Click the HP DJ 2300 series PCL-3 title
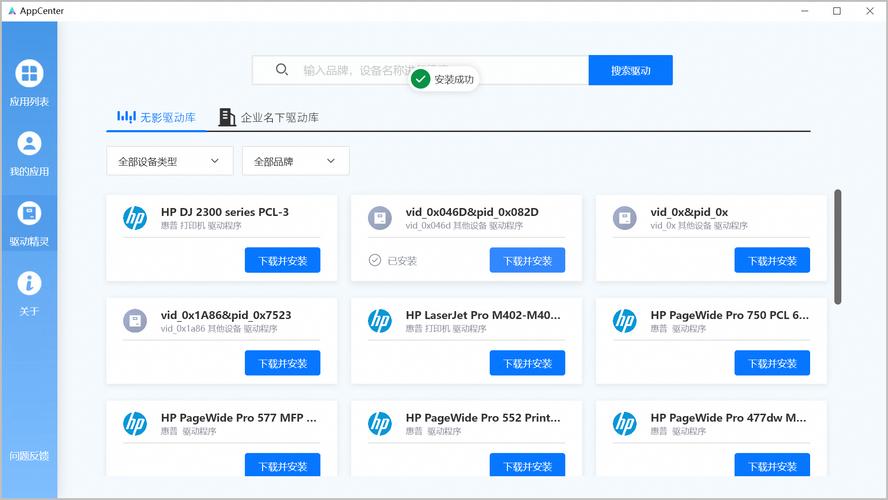Image resolution: width=888 pixels, height=500 pixels. [x=225, y=212]
